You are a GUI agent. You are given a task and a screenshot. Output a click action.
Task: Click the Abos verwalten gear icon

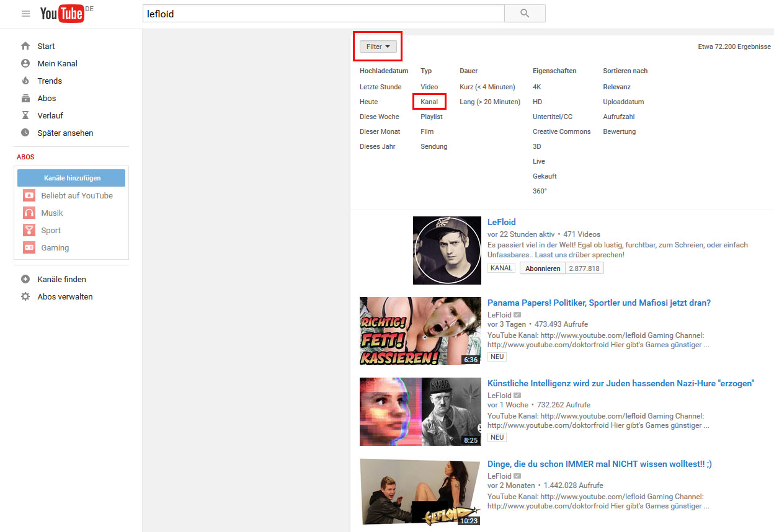coord(25,296)
